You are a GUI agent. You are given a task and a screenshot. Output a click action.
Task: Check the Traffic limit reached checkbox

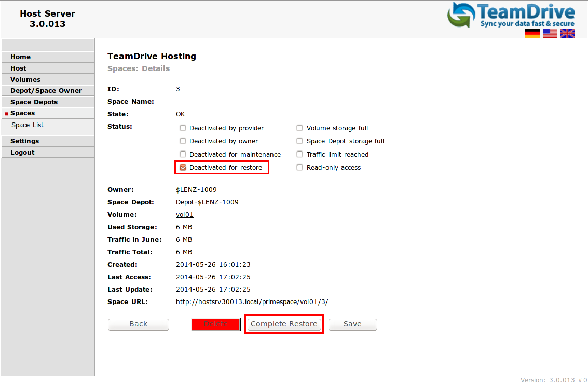[x=299, y=154]
